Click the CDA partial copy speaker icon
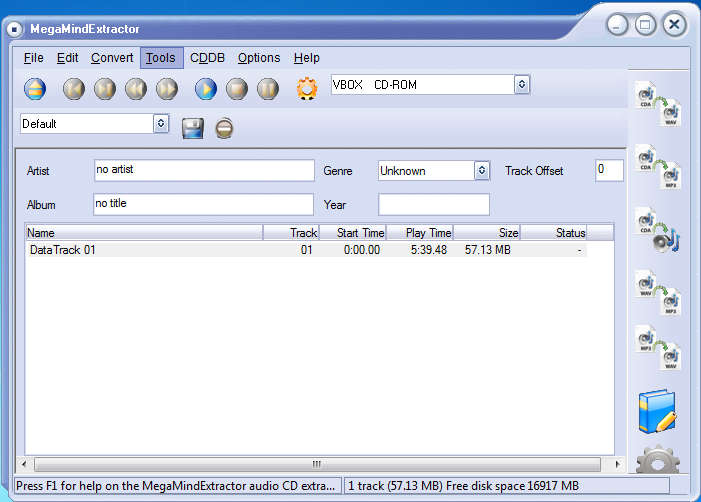This screenshot has height=502, width=701. click(658, 230)
